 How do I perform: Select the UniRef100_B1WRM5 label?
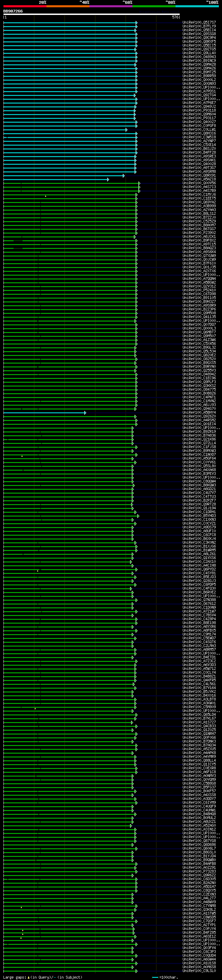click(x=199, y=550)
